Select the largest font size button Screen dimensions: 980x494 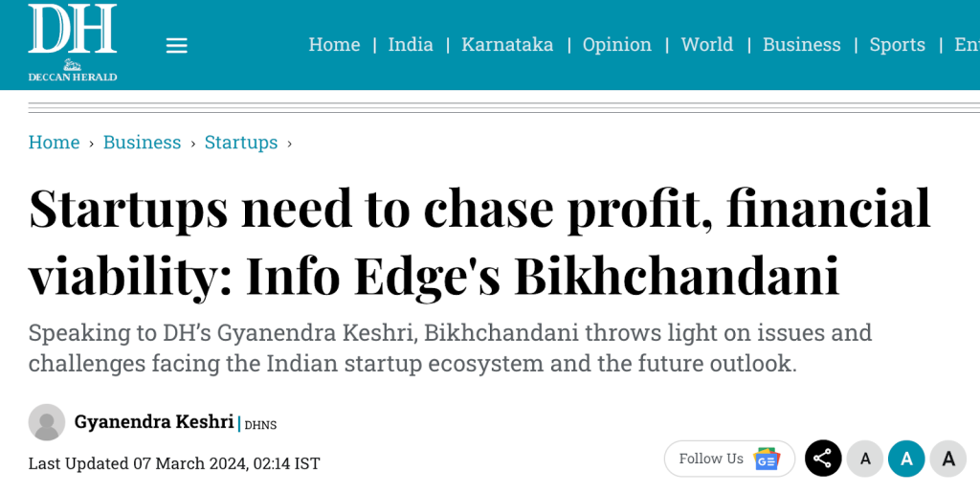947,459
